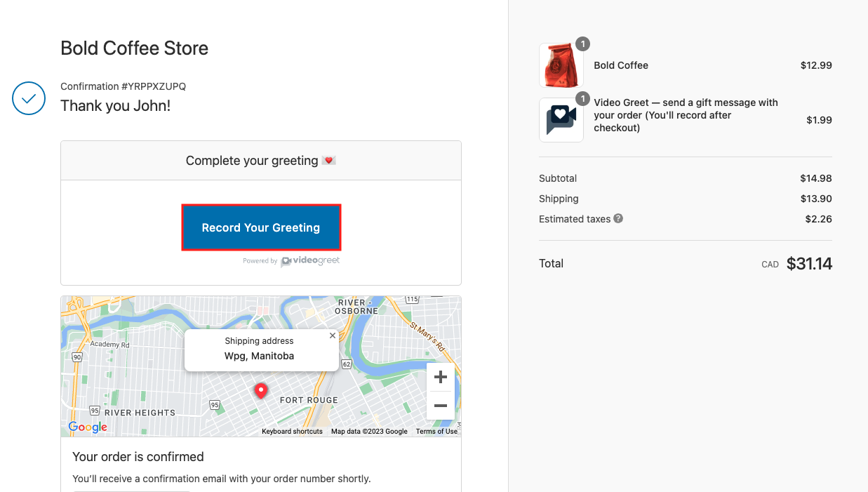Click the Estimated taxes amount $2.26
868x492 pixels.
[819, 219]
